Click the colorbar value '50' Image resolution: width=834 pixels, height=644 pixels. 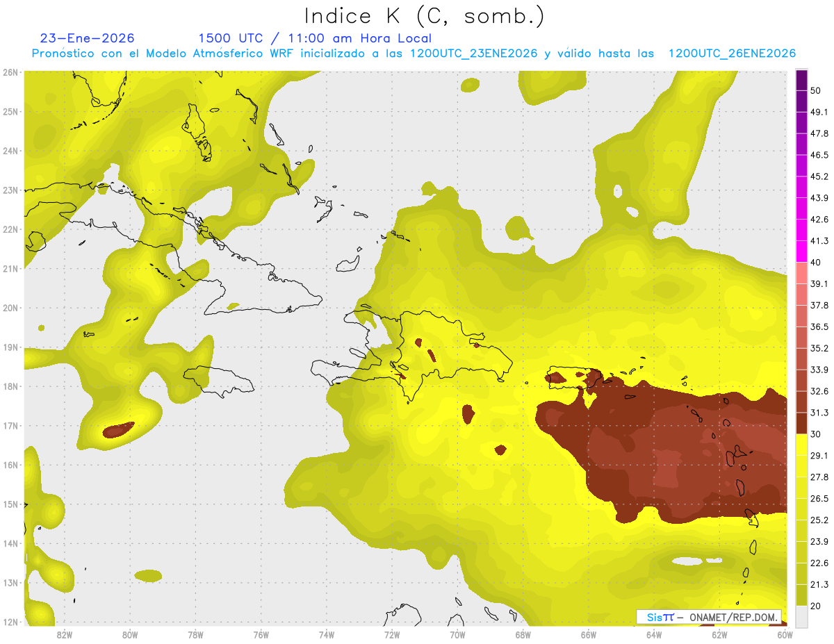coord(816,91)
